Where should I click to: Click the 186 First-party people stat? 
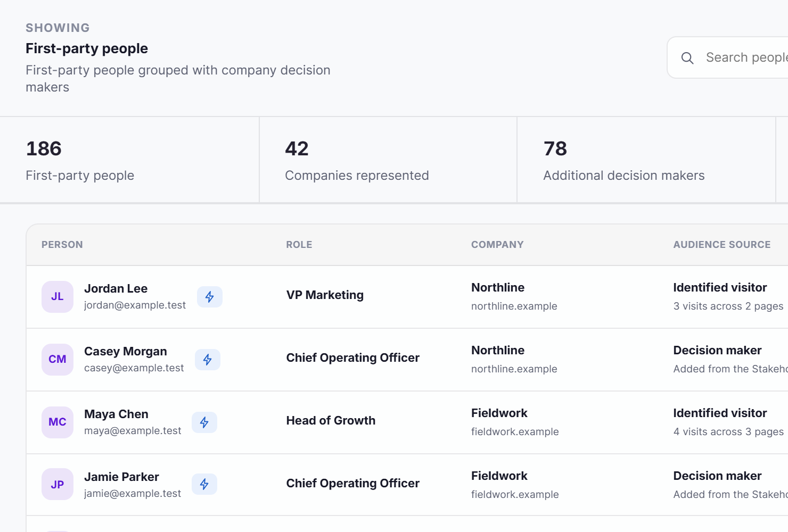coord(129,160)
